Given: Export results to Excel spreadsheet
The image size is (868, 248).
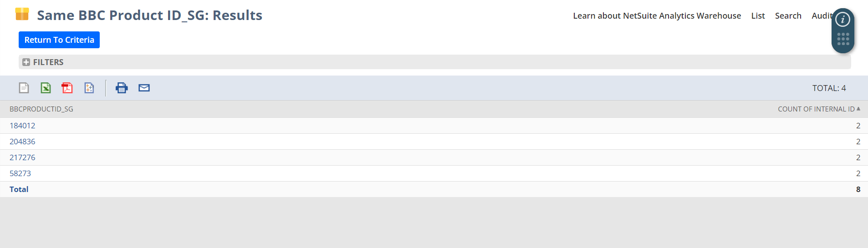Looking at the screenshot, I should coord(46,88).
